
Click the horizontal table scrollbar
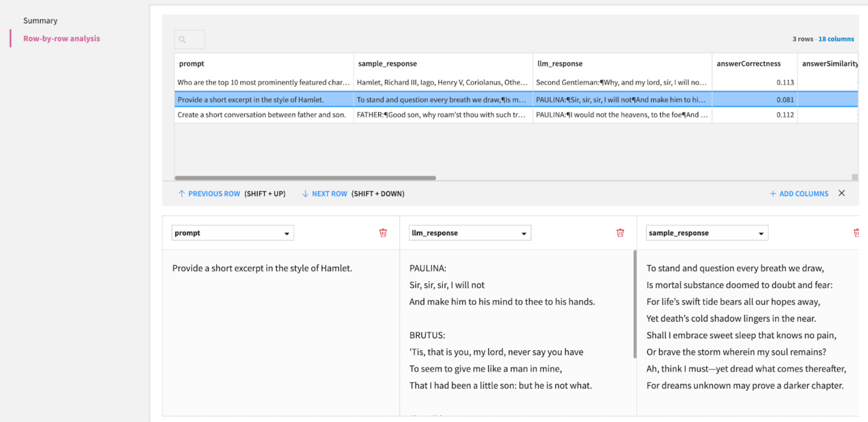click(x=305, y=178)
